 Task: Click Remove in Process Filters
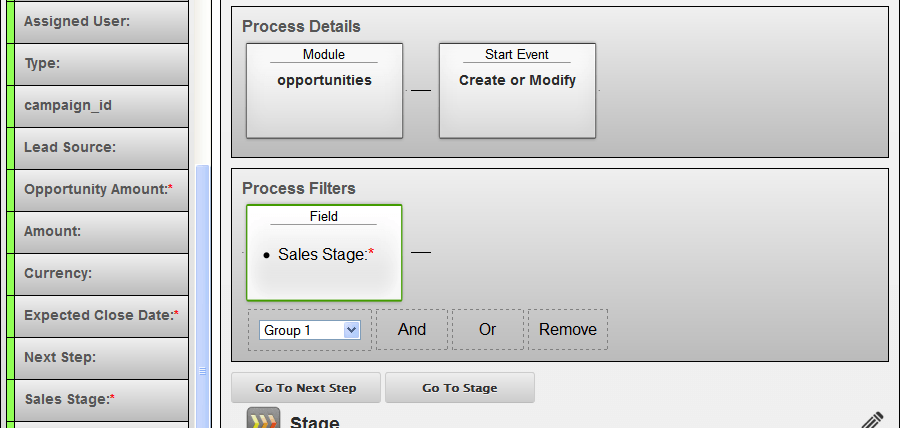568,329
